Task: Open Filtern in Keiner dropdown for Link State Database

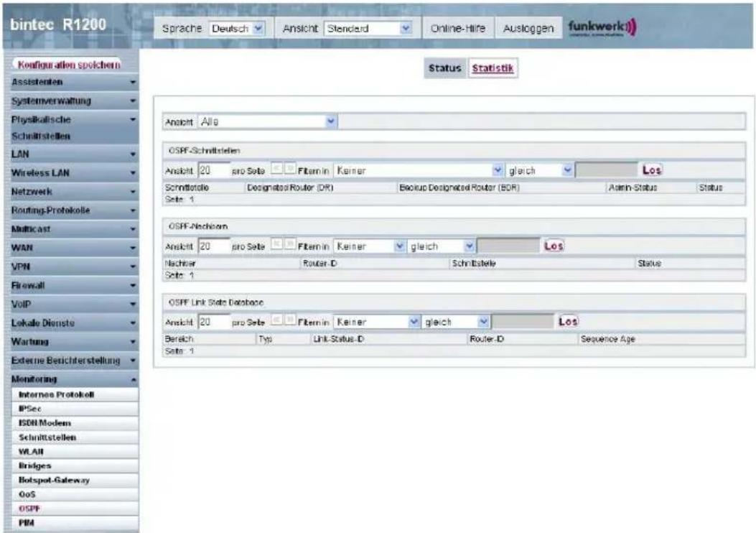Action: (376, 322)
